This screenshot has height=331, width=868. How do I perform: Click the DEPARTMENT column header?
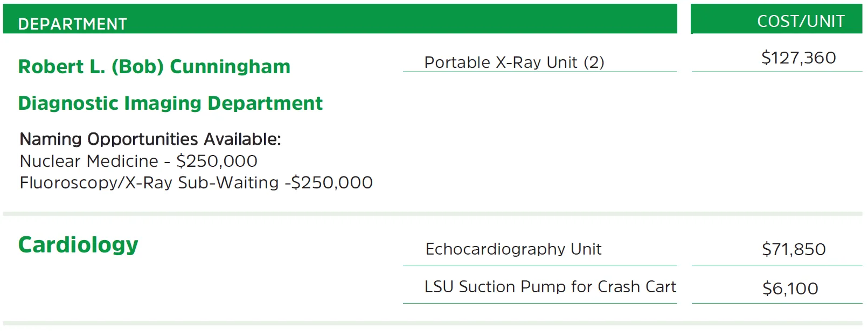(x=73, y=24)
